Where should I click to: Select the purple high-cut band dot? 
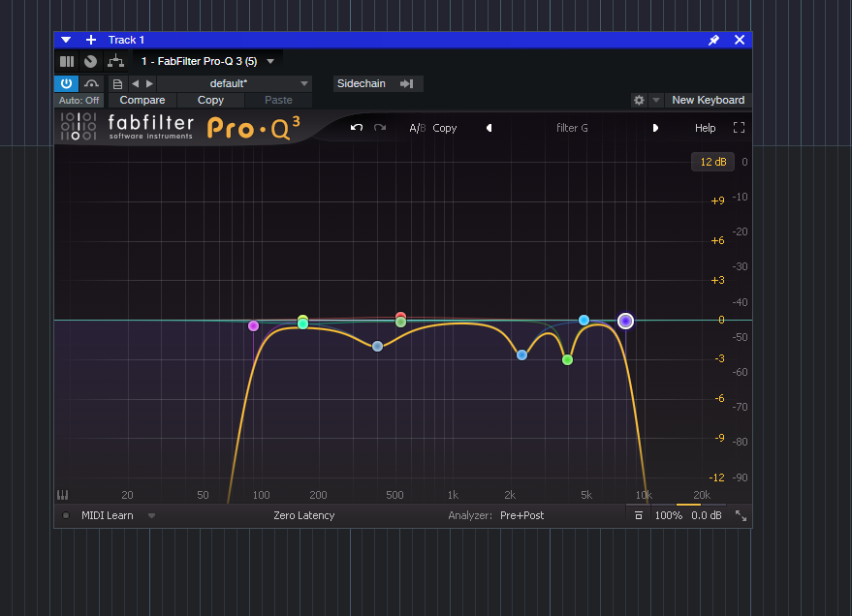coord(625,322)
